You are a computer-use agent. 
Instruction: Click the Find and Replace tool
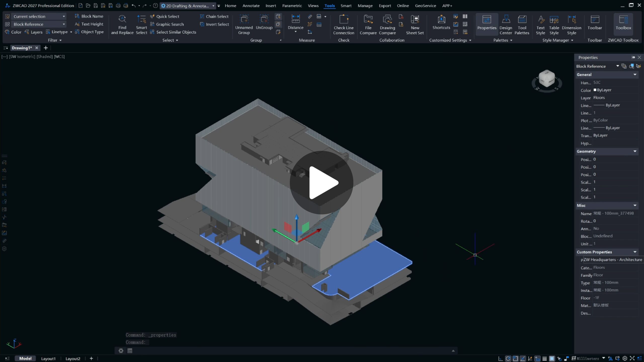tap(122, 25)
